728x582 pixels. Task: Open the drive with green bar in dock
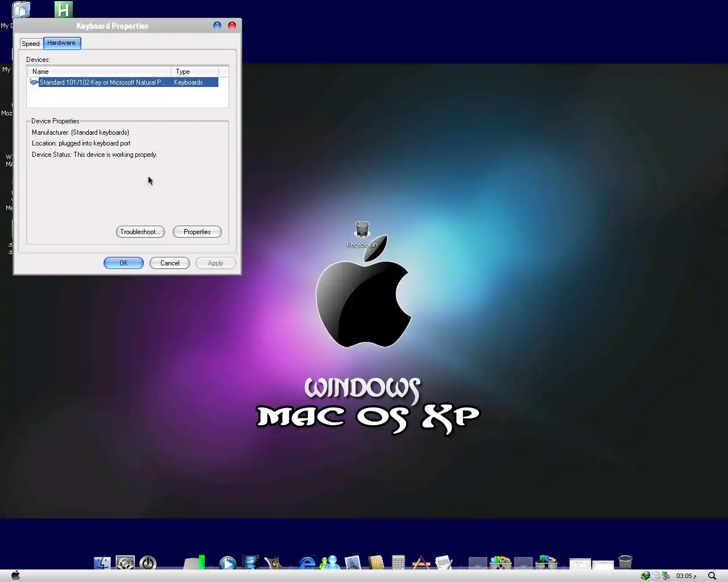point(194,563)
